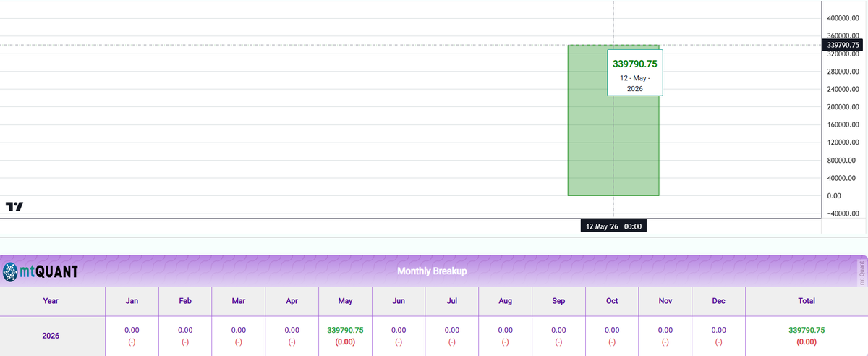
Task: Click the 2026 year row cell
Action: click(51, 336)
